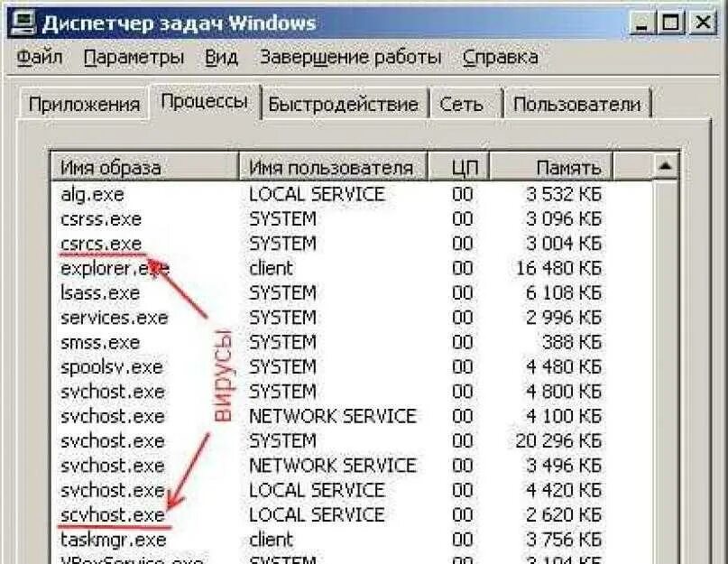Switch to the Быстродействие tab
This screenshot has width=728, height=564.
pos(344,104)
